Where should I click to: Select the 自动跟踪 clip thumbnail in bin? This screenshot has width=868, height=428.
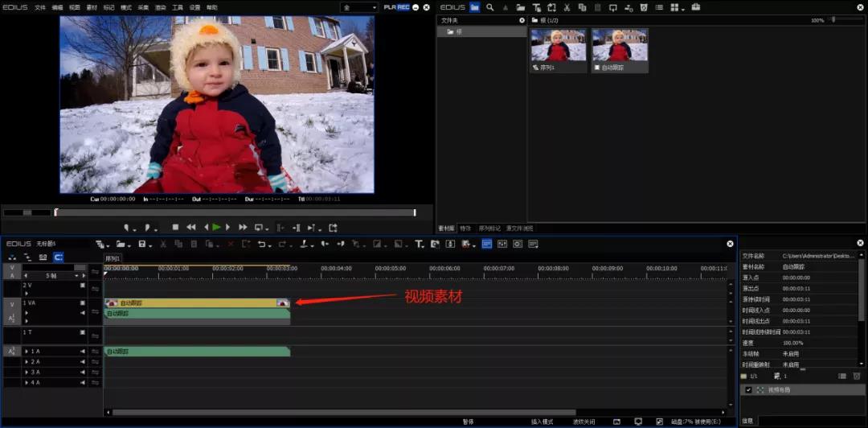(620, 51)
